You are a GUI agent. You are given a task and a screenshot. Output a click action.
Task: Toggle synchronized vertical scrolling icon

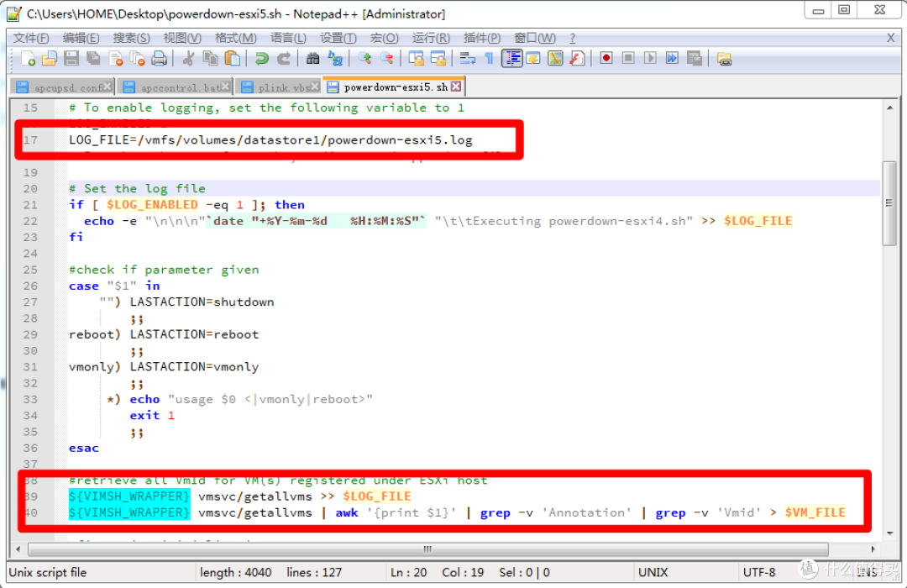pos(416,58)
